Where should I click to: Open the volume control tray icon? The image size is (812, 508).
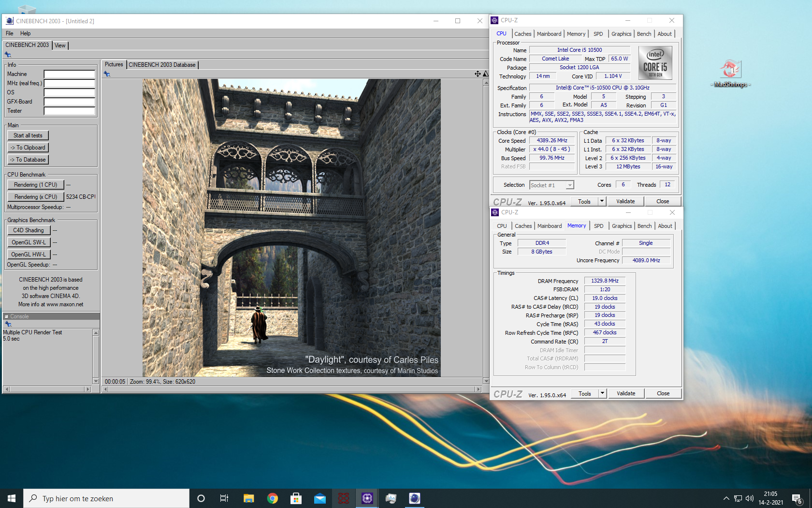point(750,498)
